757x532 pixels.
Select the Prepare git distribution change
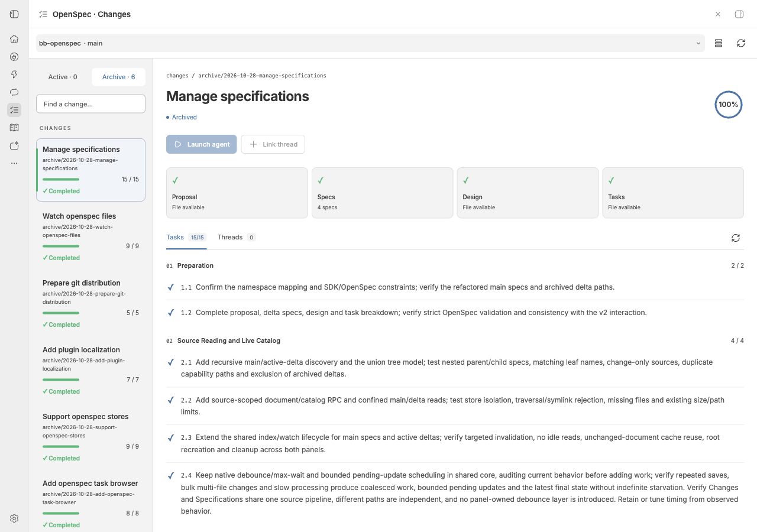(x=90, y=303)
